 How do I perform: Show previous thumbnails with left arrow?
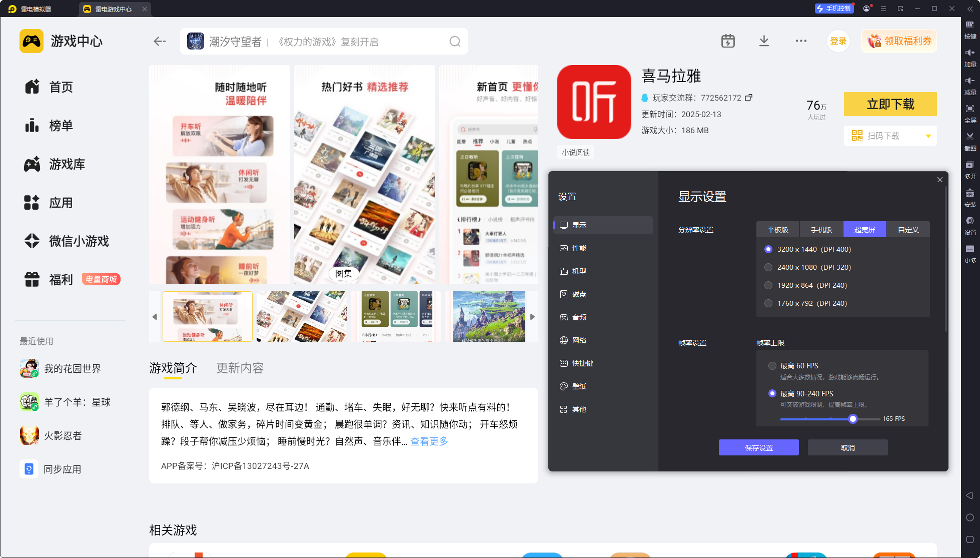[155, 317]
